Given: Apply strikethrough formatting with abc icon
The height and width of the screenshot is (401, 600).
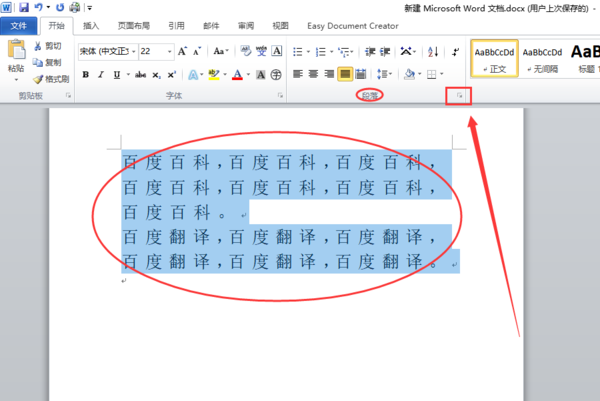Looking at the screenshot, I should click(x=140, y=75).
